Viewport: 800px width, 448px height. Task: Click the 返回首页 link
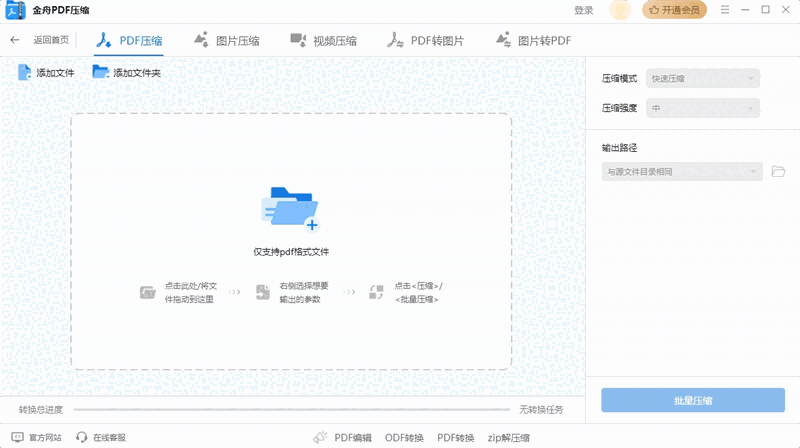pos(51,40)
